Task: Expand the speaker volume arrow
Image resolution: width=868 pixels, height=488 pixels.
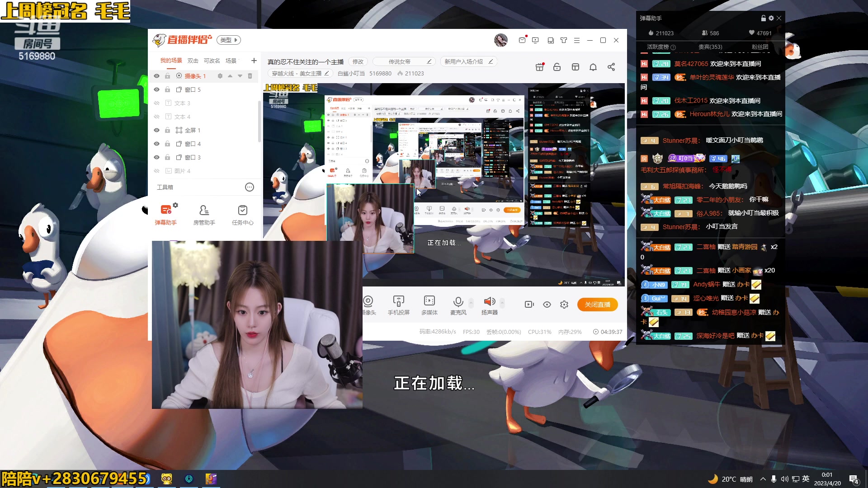Action: [502, 303]
